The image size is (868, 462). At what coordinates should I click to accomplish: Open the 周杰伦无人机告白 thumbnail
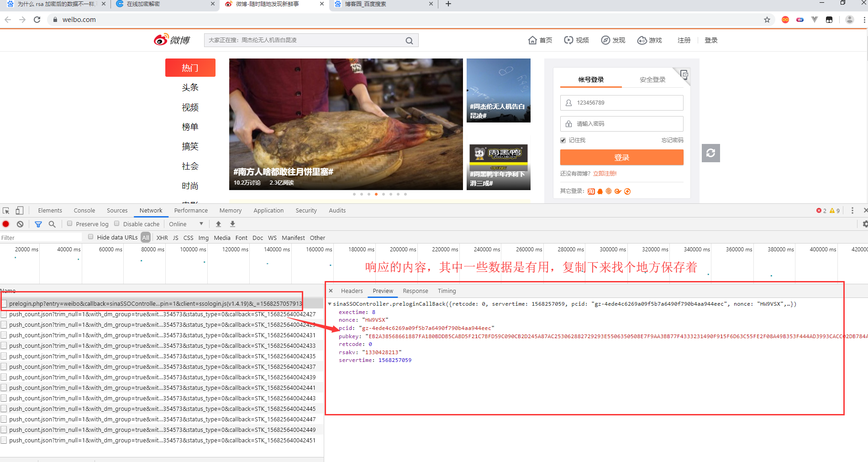pyautogui.click(x=498, y=90)
